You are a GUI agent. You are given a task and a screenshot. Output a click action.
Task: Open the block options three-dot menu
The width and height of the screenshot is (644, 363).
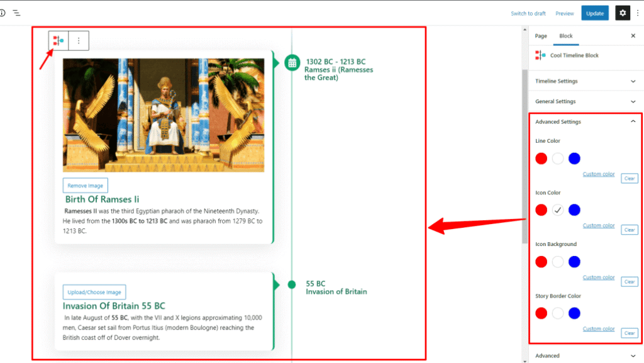78,40
